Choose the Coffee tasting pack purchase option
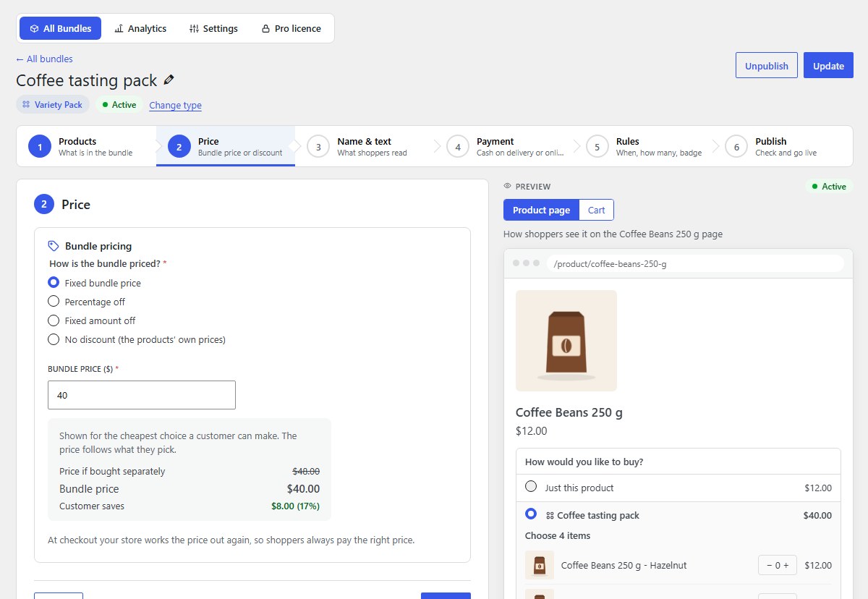Image resolution: width=868 pixels, height=599 pixels. tap(532, 514)
